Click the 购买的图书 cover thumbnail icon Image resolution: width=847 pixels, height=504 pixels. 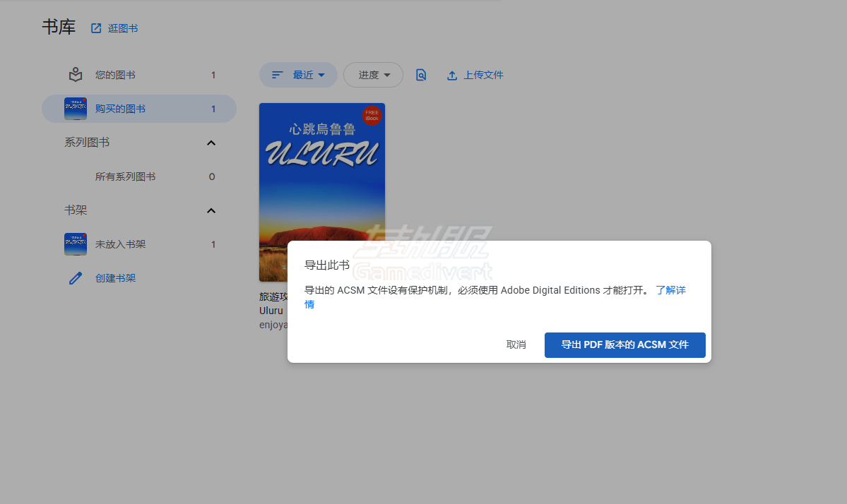(x=76, y=109)
